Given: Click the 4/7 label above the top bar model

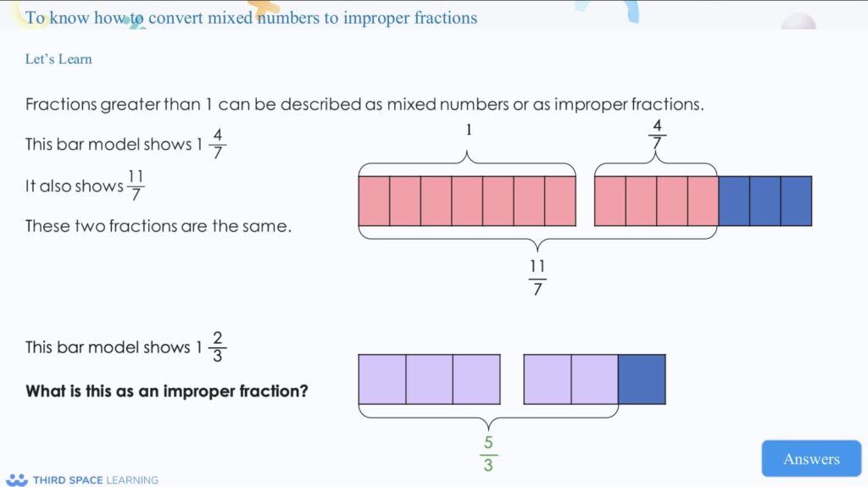Looking at the screenshot, I should tap(657, 135).
